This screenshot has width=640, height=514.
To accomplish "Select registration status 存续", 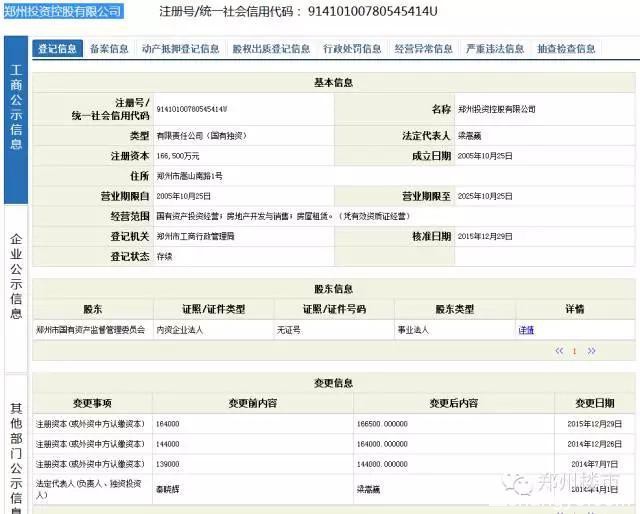I will click(x=164, y=256).
